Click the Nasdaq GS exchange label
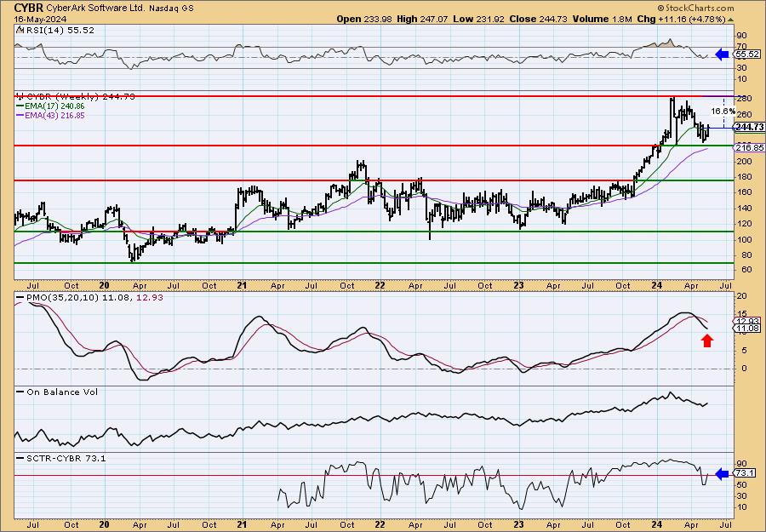Screen dimensions: 766x532 (x=171, y=8)
